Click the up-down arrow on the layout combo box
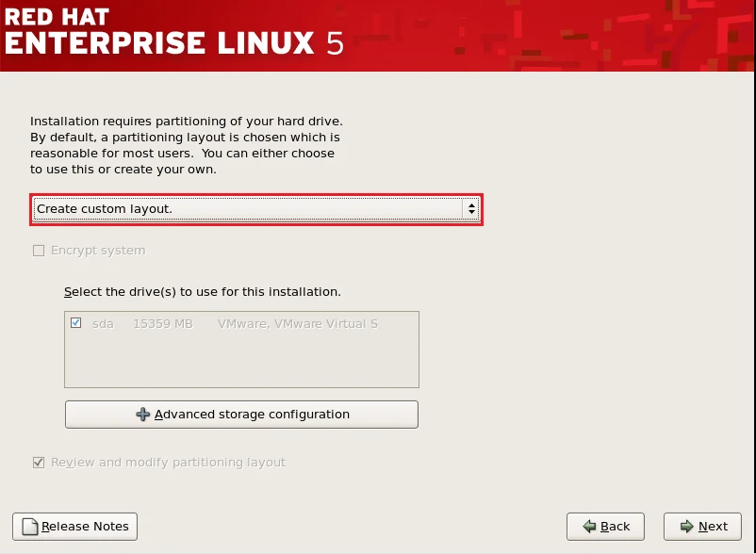 471,209
